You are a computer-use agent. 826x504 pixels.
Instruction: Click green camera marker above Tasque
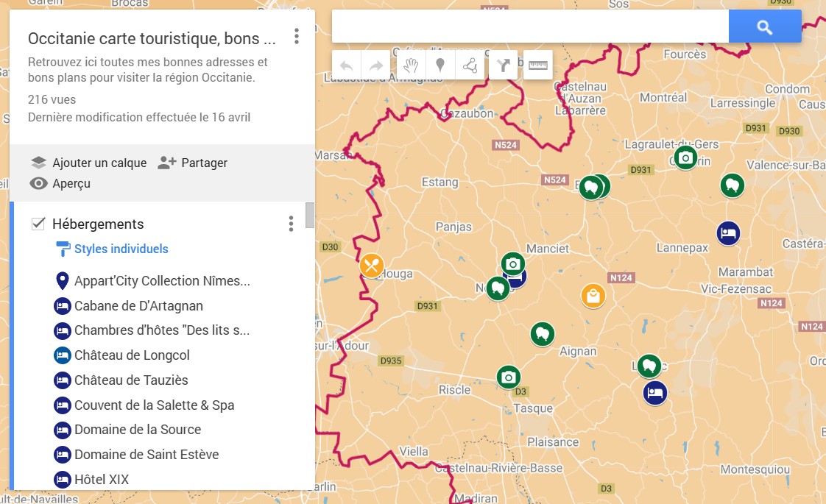[x=509, y=377]
